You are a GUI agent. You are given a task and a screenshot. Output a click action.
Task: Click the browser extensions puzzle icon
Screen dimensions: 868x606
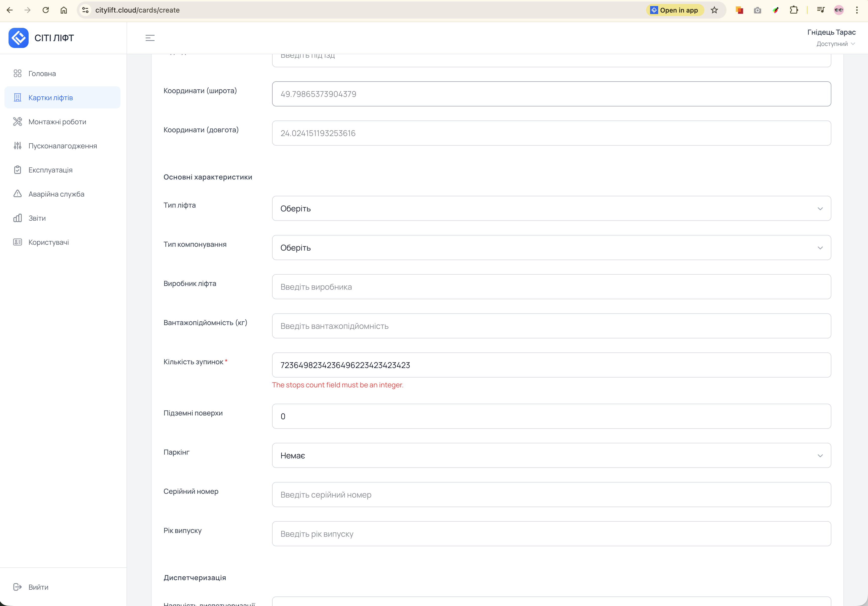tap(794, 10)
